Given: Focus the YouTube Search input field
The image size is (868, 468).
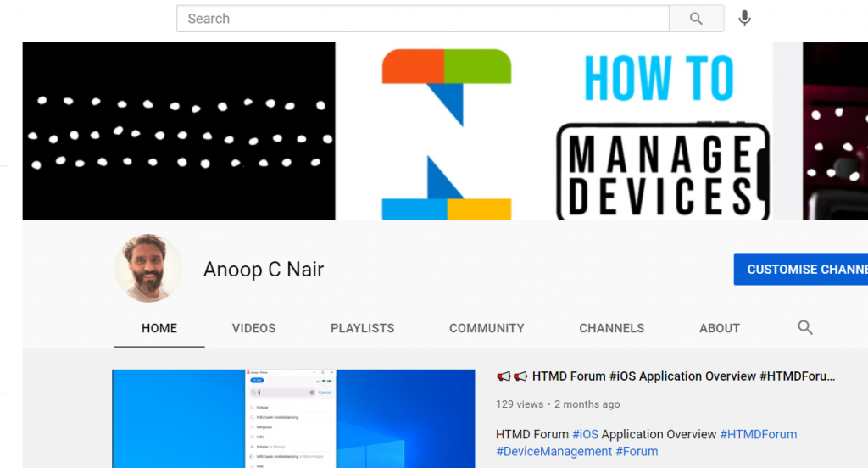Looking at the screenshot, I should point(423,19).
